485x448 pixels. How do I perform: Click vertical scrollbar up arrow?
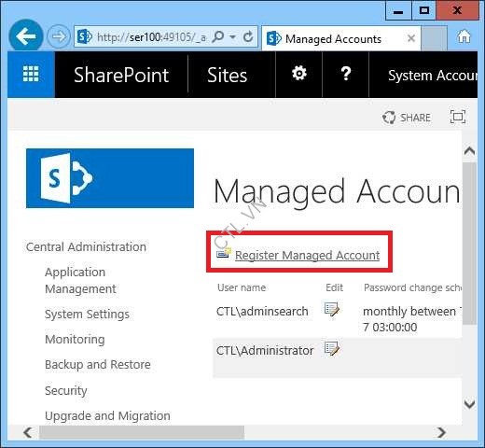[469, 151]
